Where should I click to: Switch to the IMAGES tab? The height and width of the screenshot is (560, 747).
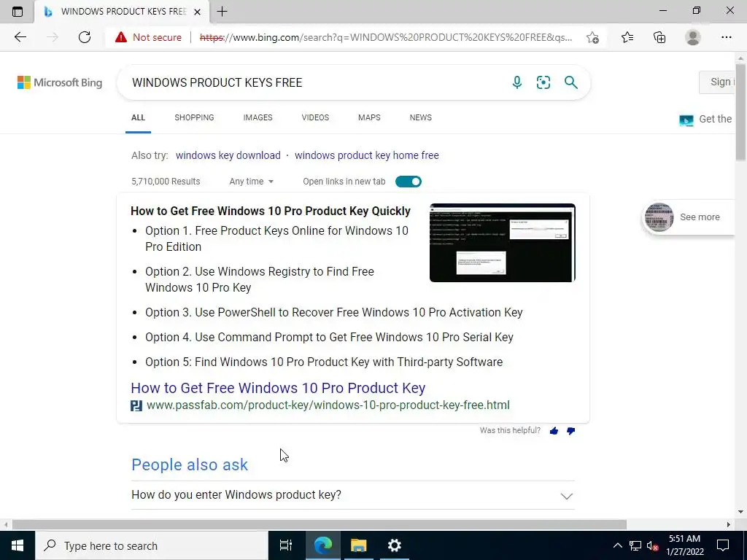coord(258,117)
